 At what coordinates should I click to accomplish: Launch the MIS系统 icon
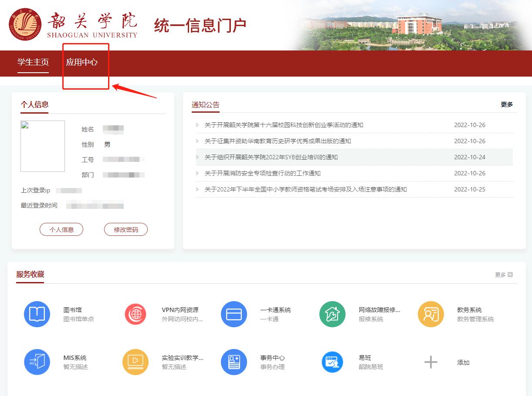tap(37, 362)
